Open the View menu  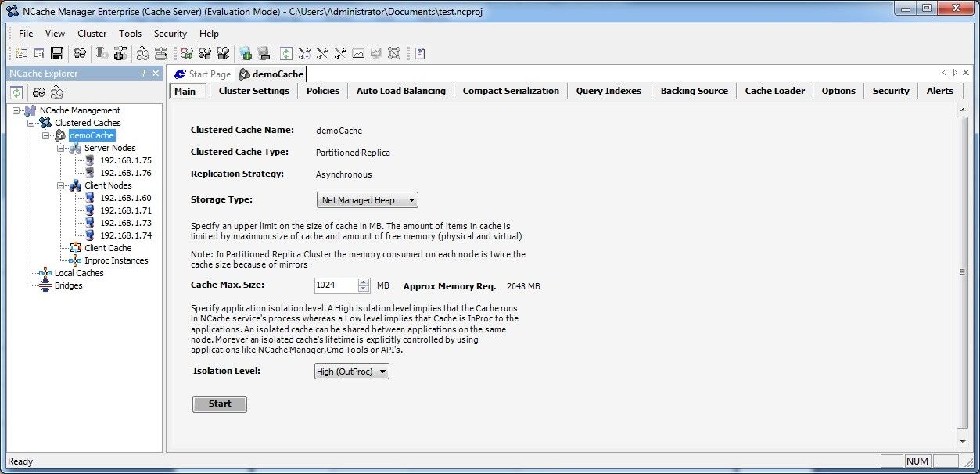click(55, 34)
